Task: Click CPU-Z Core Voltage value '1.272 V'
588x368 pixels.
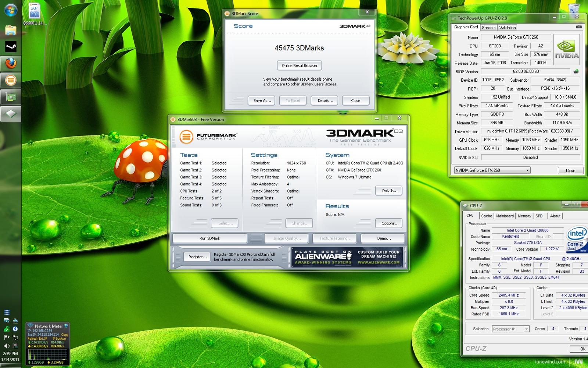Action: (x=552, y=249)
